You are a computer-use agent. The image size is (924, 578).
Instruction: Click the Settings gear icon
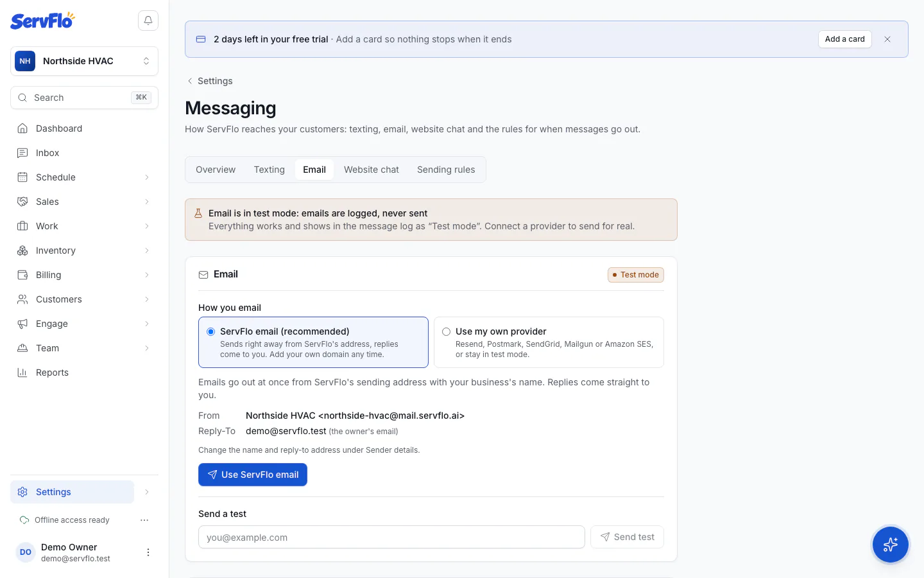[x=22, y=492]
